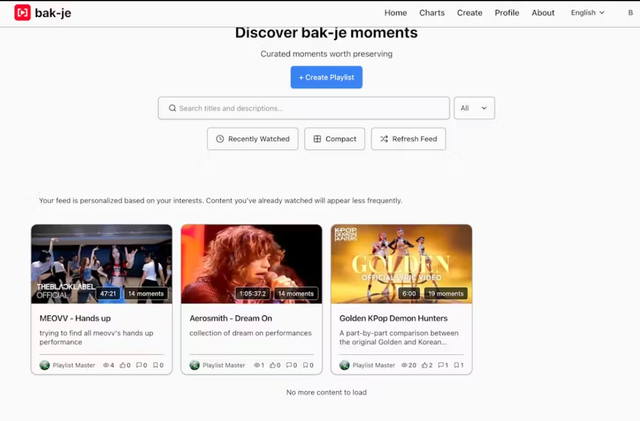Open Aerosmith - Dream On title
This screenshot has width=640, height=421.
(231, 318)
